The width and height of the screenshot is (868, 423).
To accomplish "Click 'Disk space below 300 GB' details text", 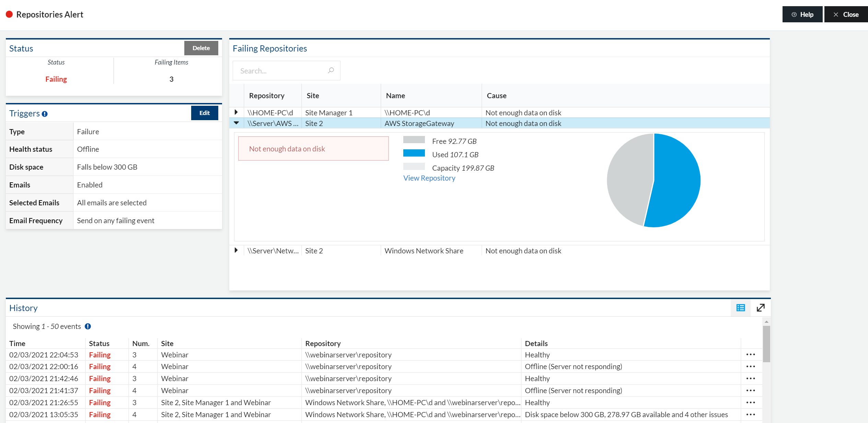I will click(x=626, y=414).
